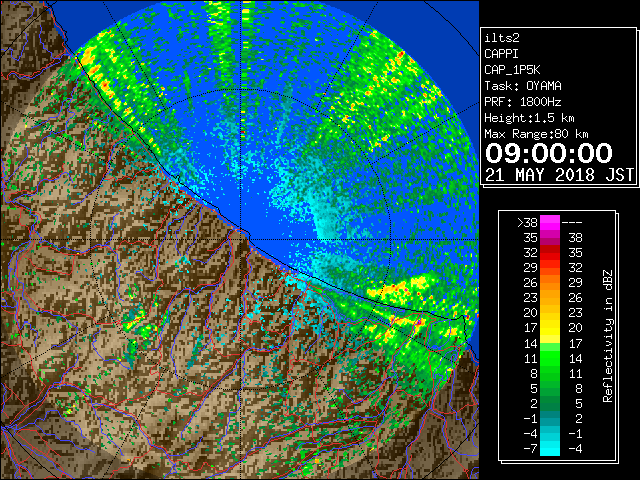Screen dimensions: 640x480
Task: Pick the magenta >38 dBZ swatch
Action: [x=550, y=223]
